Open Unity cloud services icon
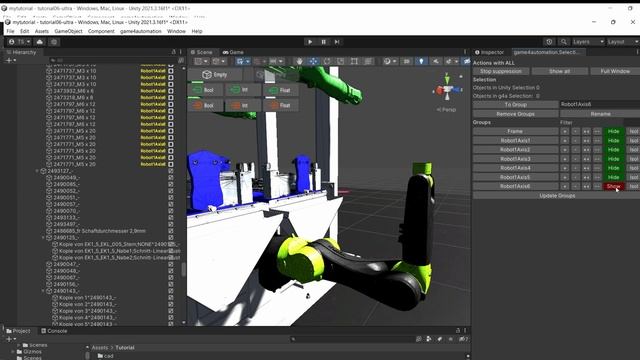The height and width of the screenshot is (360, 640). [40, 42]
